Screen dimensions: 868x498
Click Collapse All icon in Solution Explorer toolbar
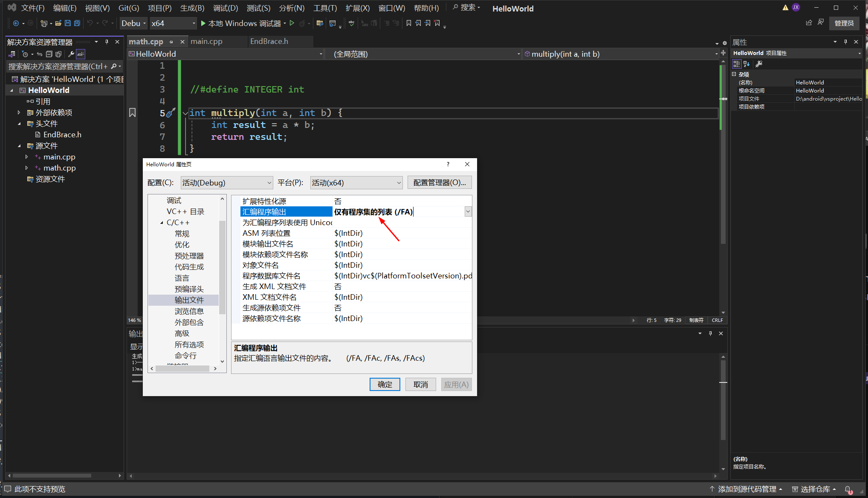pos(49,54)
